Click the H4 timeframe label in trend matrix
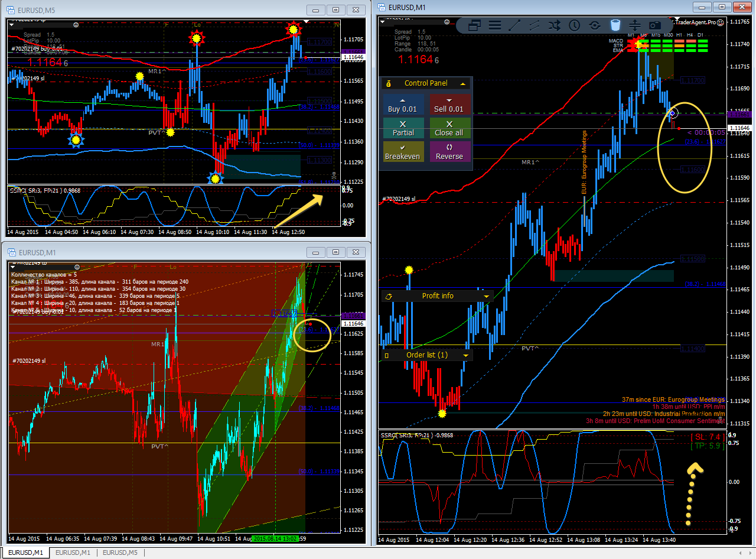Viewport: 756px width, 559px height. click(690, 35)
